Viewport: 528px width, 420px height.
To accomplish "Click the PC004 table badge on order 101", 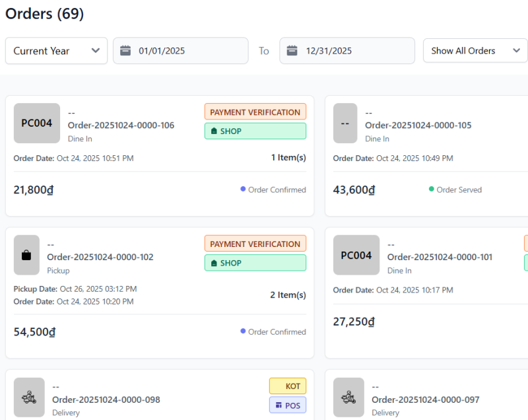I will point(356,255).
